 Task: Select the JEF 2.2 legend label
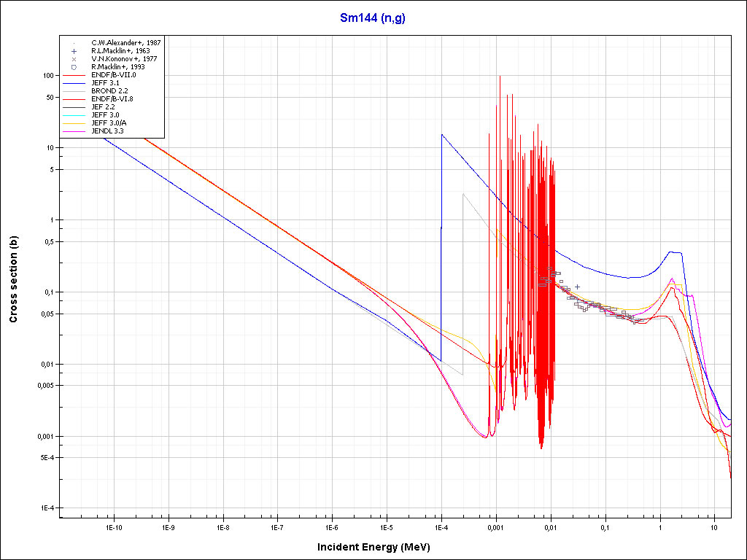(x=105, y=107)
